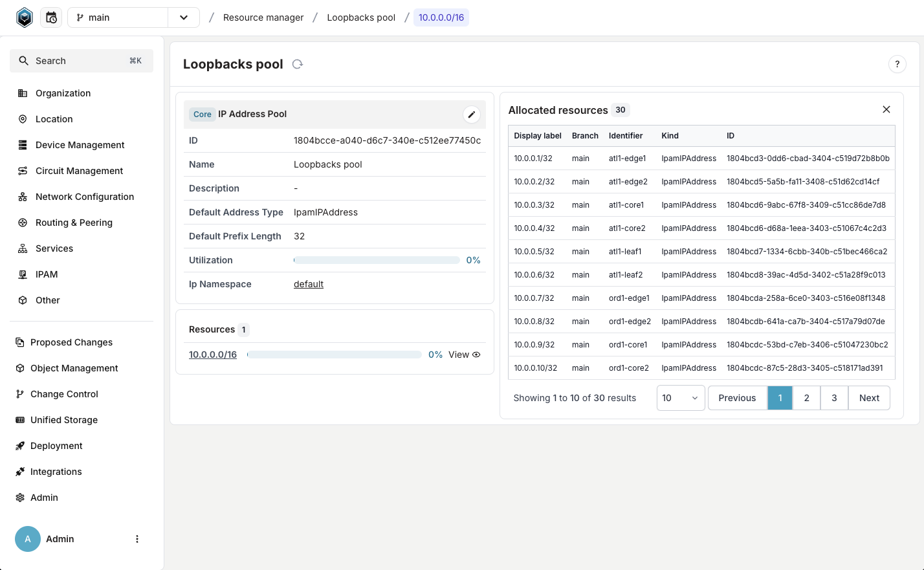924x570 pixels.
Task: Click the Utilization progress bar
Action: click(377, 260)
